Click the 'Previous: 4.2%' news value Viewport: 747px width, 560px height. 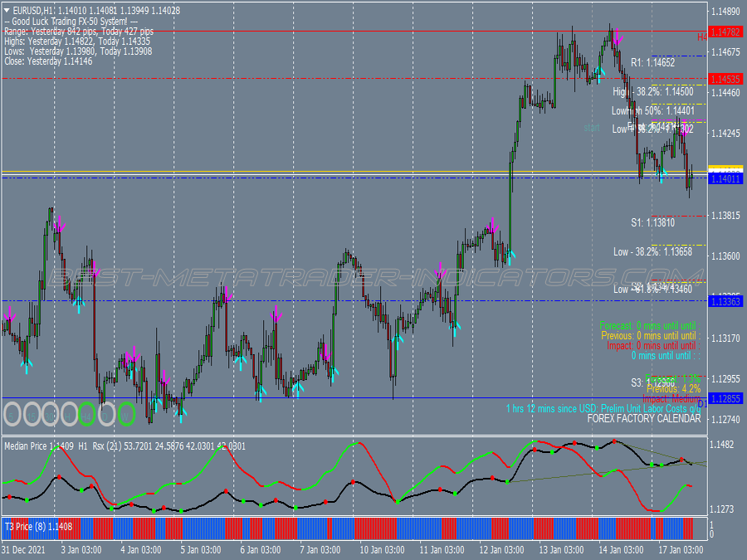pyautogui.click(x=674, y=388)
